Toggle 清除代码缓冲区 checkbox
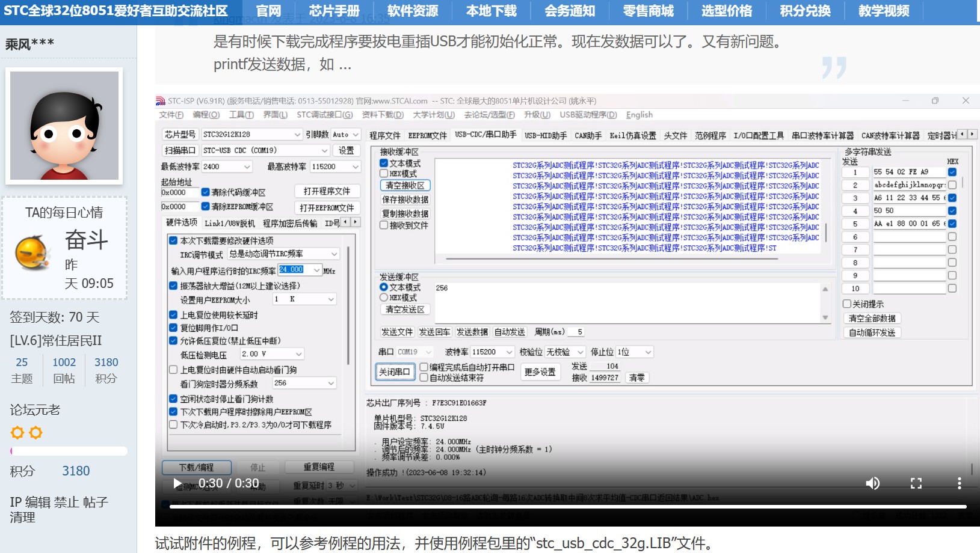The width and height of the screenshot is (980, 553). (206, 192)
